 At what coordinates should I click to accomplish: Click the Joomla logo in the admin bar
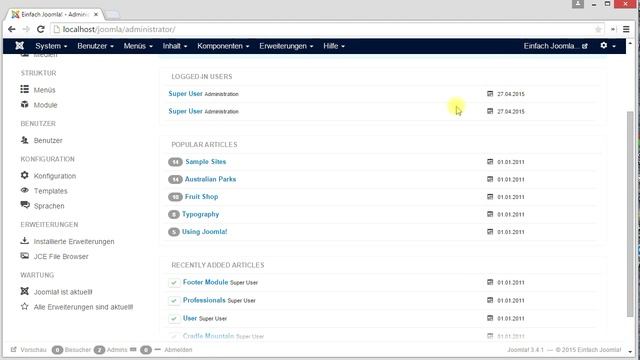(19, 46)
